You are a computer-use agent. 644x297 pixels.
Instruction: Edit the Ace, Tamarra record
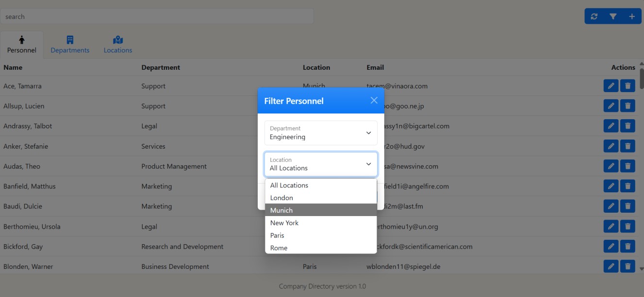(x=611, y=86)
